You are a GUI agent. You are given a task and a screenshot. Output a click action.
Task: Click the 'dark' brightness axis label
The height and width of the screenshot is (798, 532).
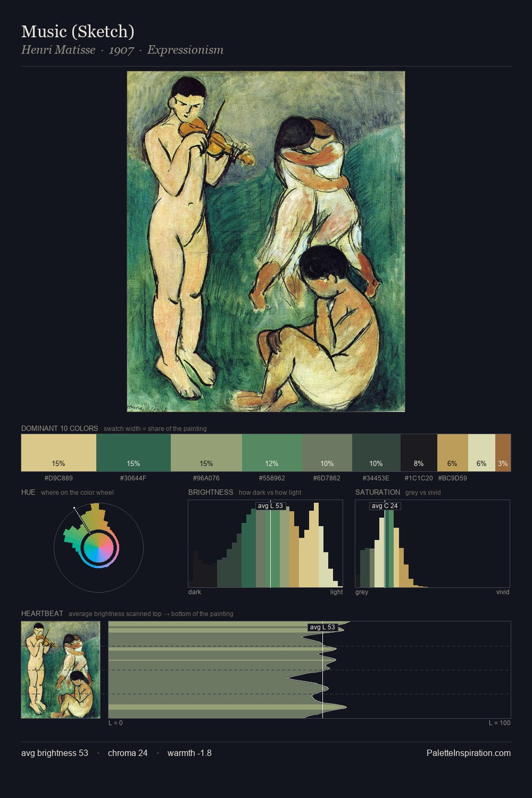195,592
